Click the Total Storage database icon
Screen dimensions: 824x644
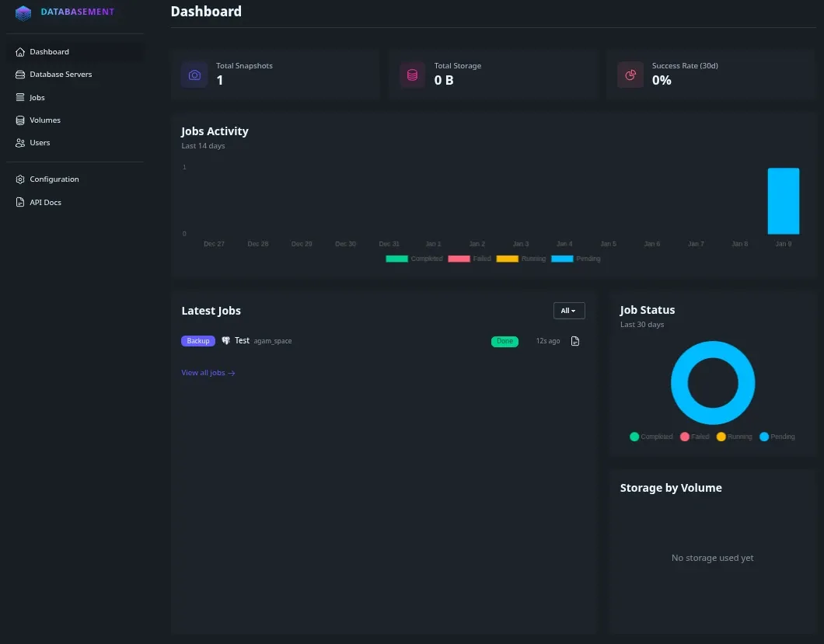point(412,75)
